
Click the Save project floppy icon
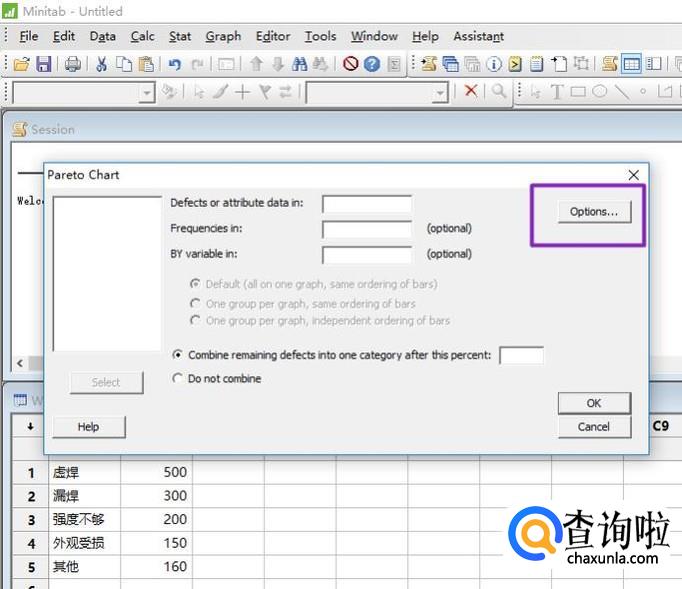point(43,64)
